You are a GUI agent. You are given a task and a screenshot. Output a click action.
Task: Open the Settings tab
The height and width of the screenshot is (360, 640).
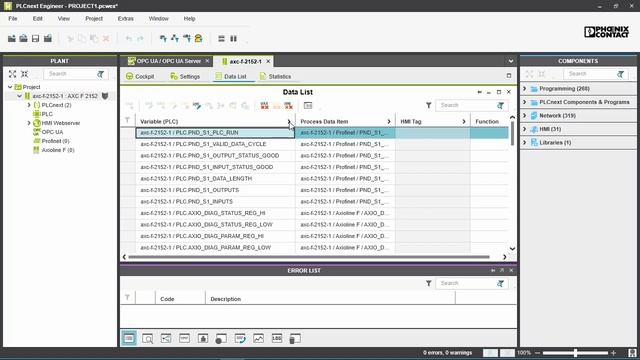(185, 76)
